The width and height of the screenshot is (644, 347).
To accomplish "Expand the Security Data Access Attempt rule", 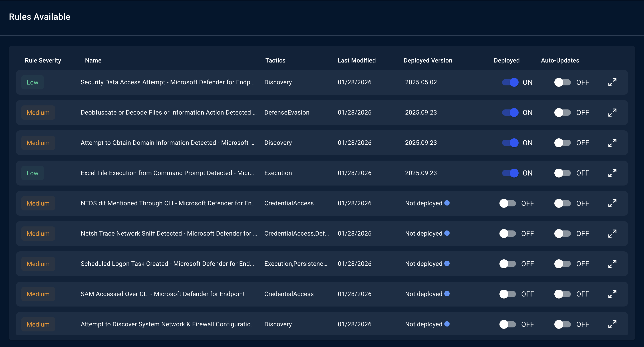I will click(612, 82).
